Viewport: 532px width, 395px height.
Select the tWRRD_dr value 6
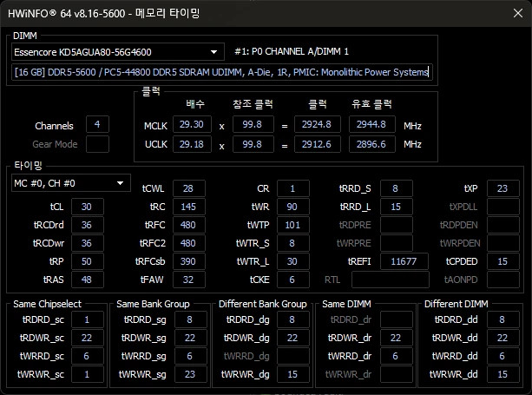tap(397, 356)
